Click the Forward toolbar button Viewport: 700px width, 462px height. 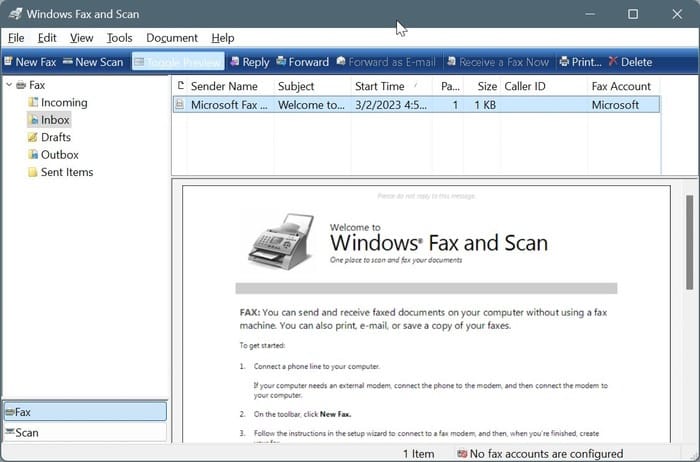[303, 62]
